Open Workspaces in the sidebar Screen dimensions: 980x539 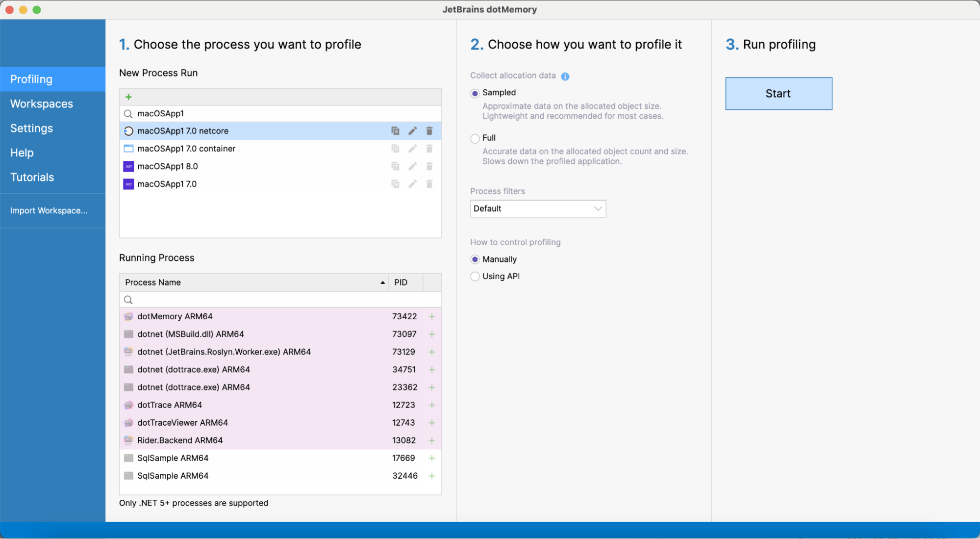coord(42,104)
